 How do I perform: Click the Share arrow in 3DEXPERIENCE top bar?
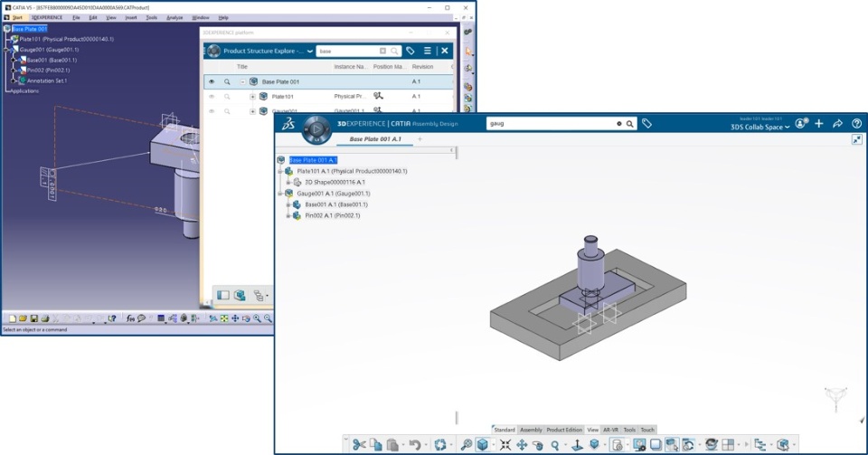click(837, 123)
